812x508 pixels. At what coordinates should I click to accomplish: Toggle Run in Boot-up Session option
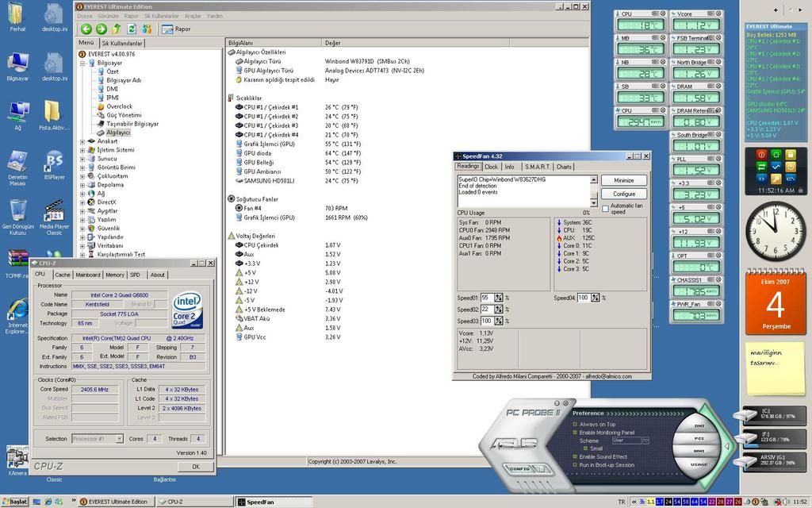(575, 465)
